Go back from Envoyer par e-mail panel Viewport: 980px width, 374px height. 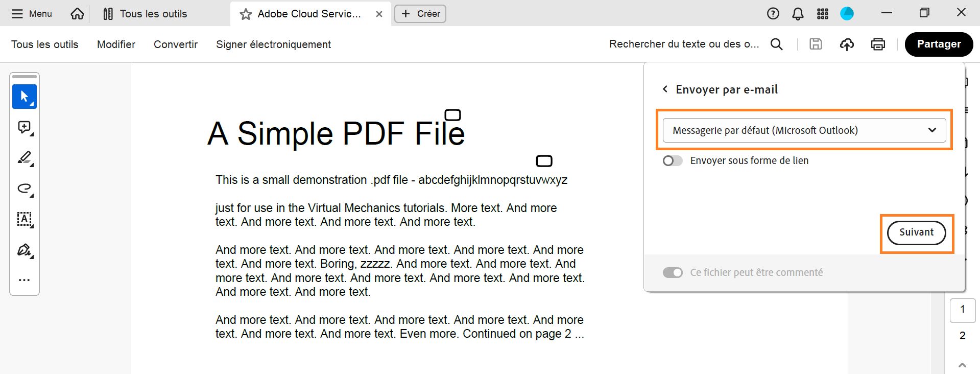tap(665, 89)
